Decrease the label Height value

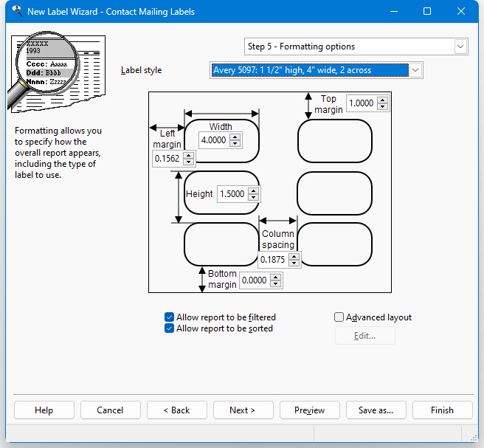click(x=253, y=197)
